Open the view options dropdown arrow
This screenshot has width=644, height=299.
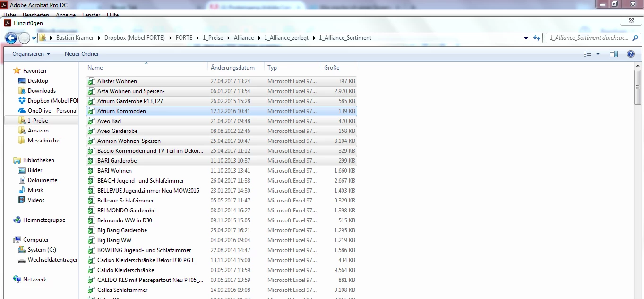(598, 54)
